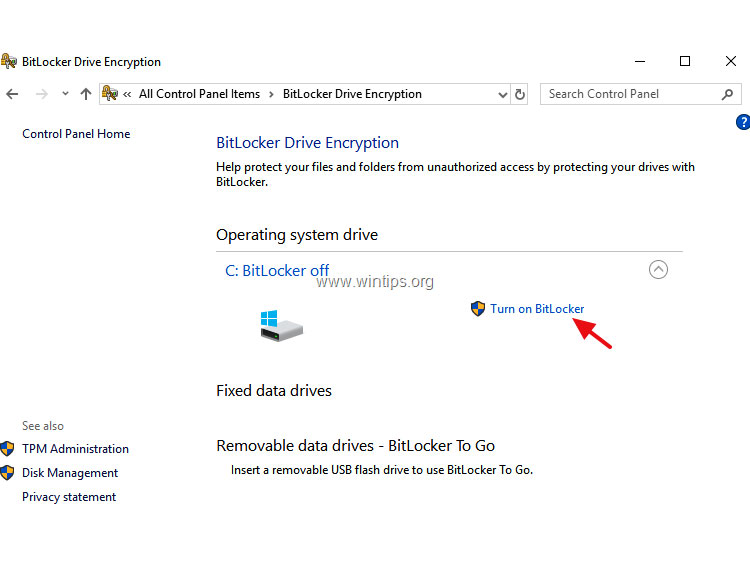Click the BitLocker Drive Encryption page heading
Screen dimensions: 750x563
click(307, 143)
